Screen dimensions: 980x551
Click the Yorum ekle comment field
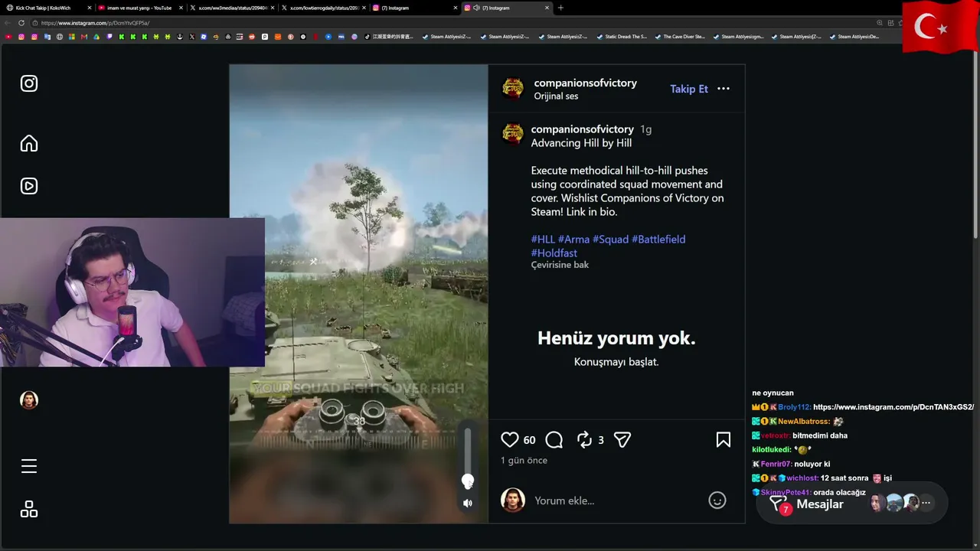point(616,500)
